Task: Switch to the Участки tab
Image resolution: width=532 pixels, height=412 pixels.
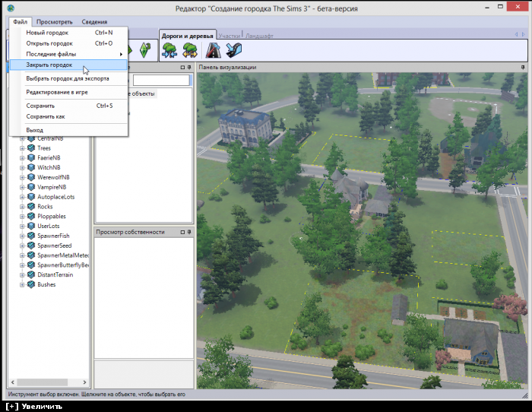Action: pyautogui.click(x=230, y=36)
